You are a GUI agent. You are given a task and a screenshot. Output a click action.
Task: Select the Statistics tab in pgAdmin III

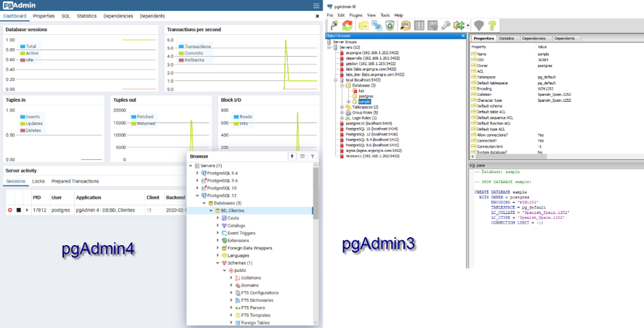pyautogui.click(x=507, y=38)
